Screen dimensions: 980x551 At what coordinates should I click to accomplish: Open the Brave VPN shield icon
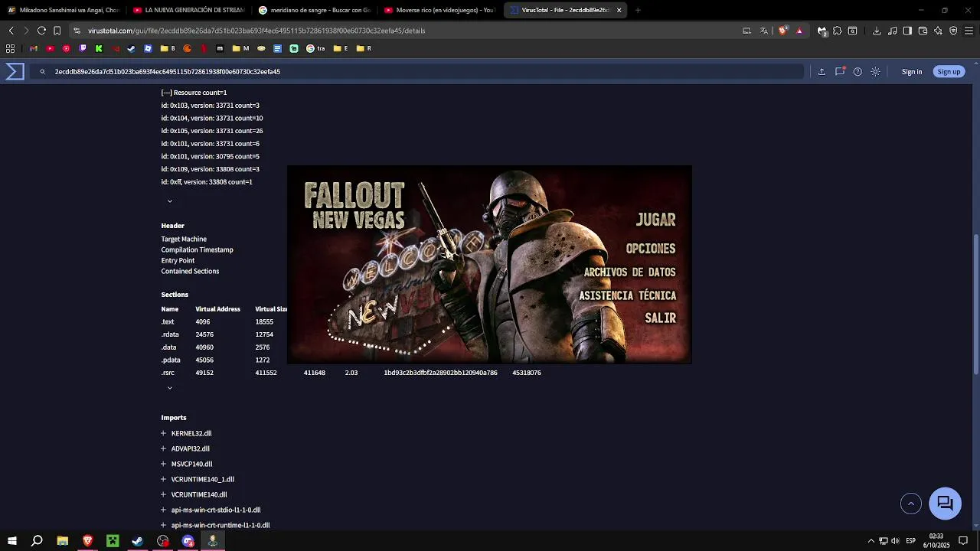click(x=953, y=31)
